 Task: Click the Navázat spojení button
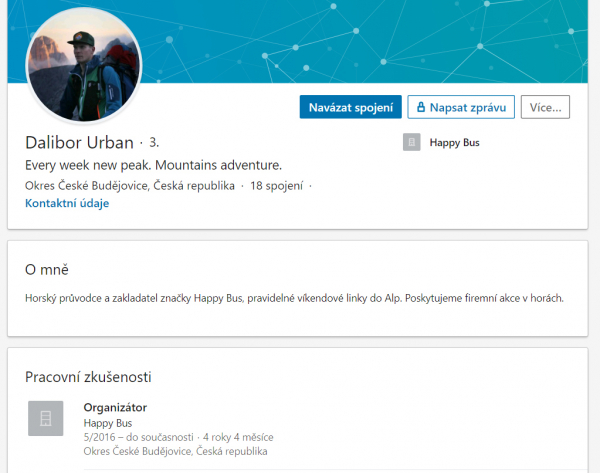[x=351, y=107]
